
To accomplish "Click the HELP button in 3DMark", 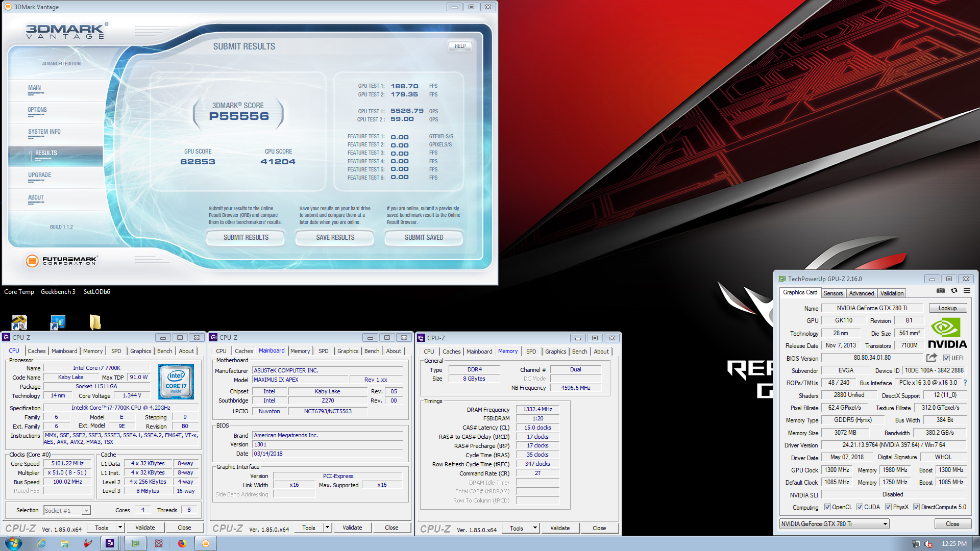I will [460, 46].
